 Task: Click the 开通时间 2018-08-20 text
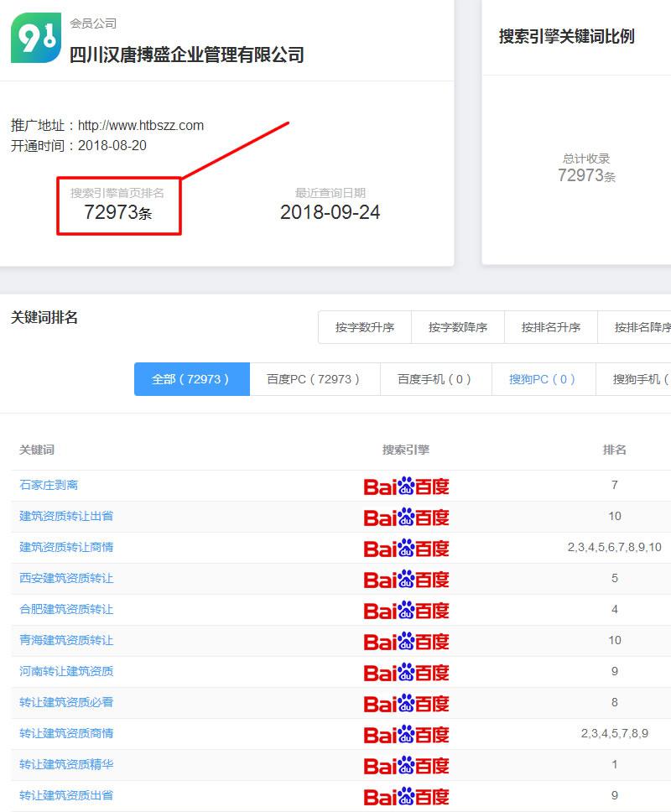(x=79, y=145)
